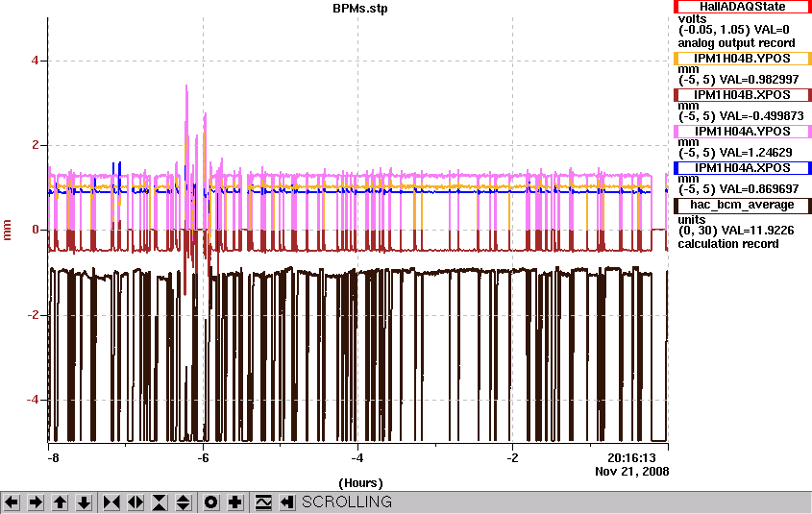
Task: Click the plus icon in the toolbar
Action: pos(235,502)
